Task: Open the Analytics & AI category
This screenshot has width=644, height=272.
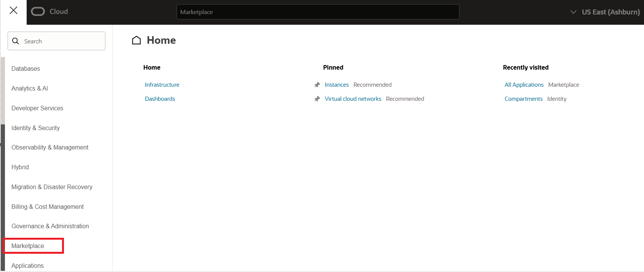Action: [x=30, y=88]
